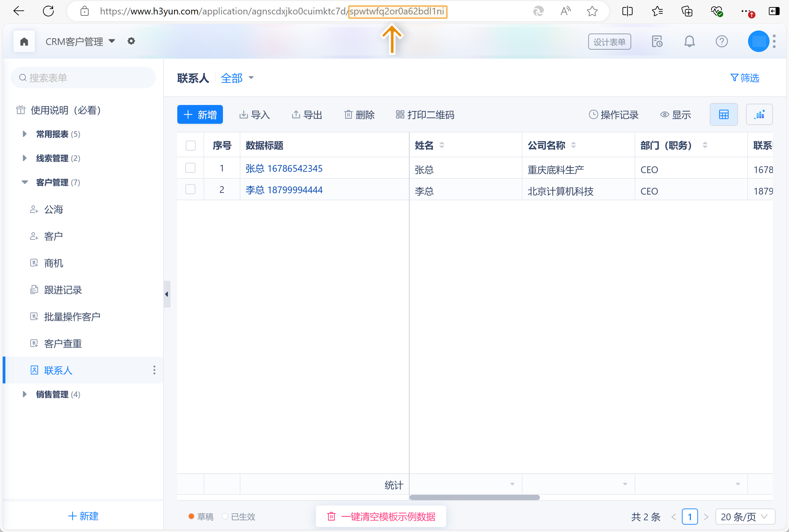Open the 跟进记录 sidebar item
789x532 pixels.
(x=63, y=290)
